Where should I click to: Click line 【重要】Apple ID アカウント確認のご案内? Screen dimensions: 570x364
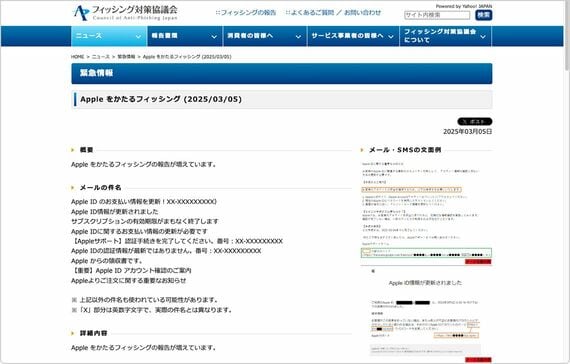pos(132,271)
